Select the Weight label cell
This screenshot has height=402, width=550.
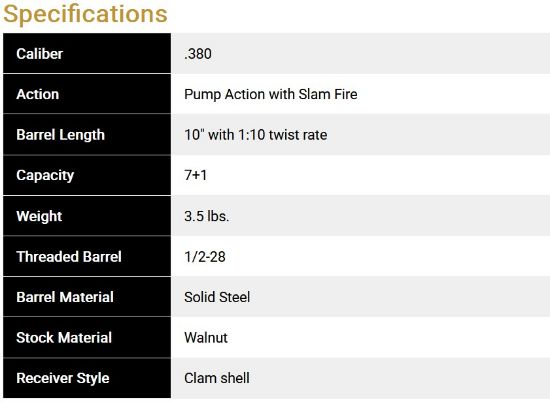coord(87,216)
